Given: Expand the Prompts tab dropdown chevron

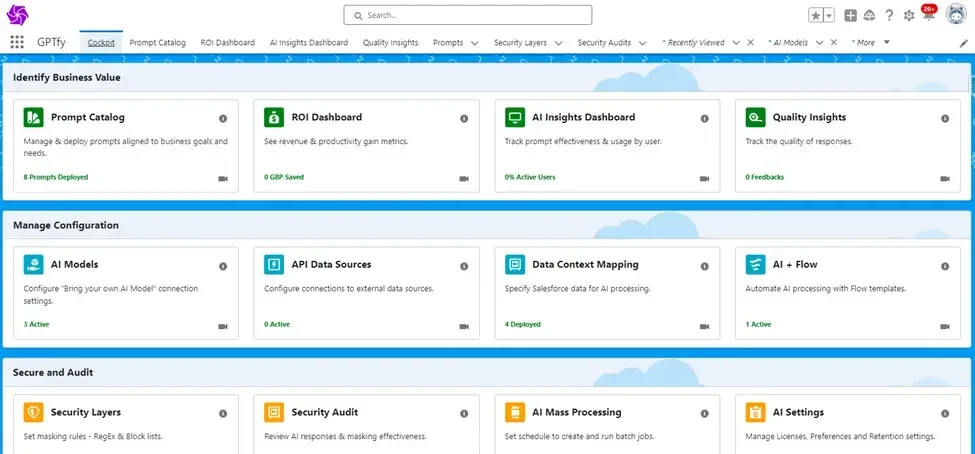Looking at the screenshot, I should click(474, 43).
